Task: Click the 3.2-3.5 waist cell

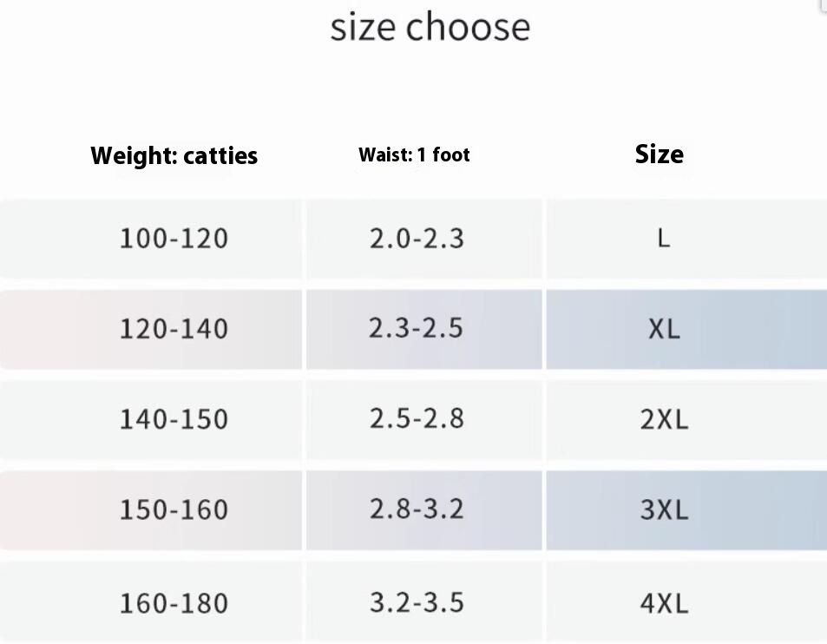Action: 417,601
